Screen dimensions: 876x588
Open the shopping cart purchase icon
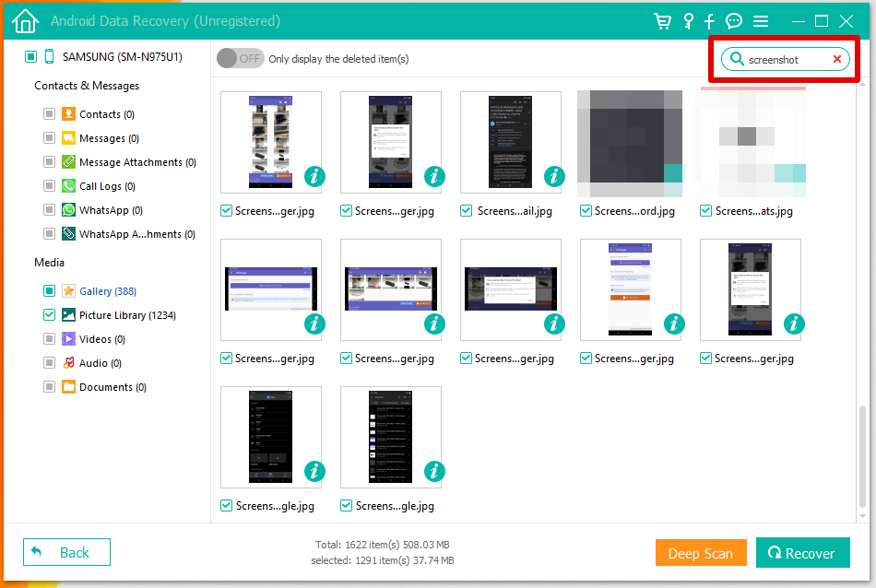[662, 21]
